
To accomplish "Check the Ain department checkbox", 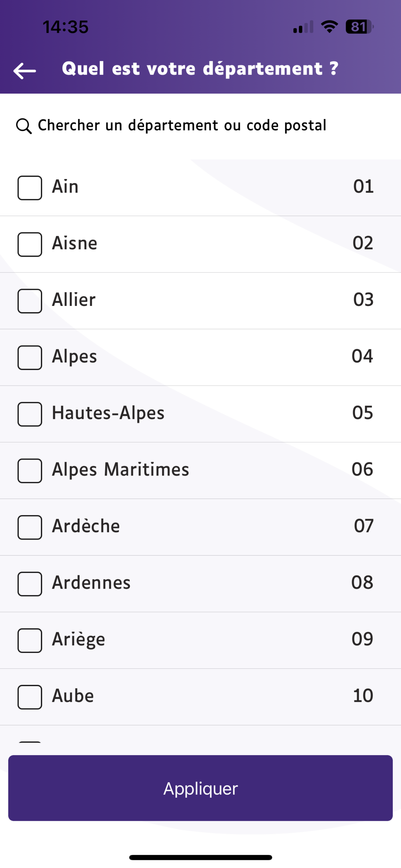I will [x=30, y=188].
